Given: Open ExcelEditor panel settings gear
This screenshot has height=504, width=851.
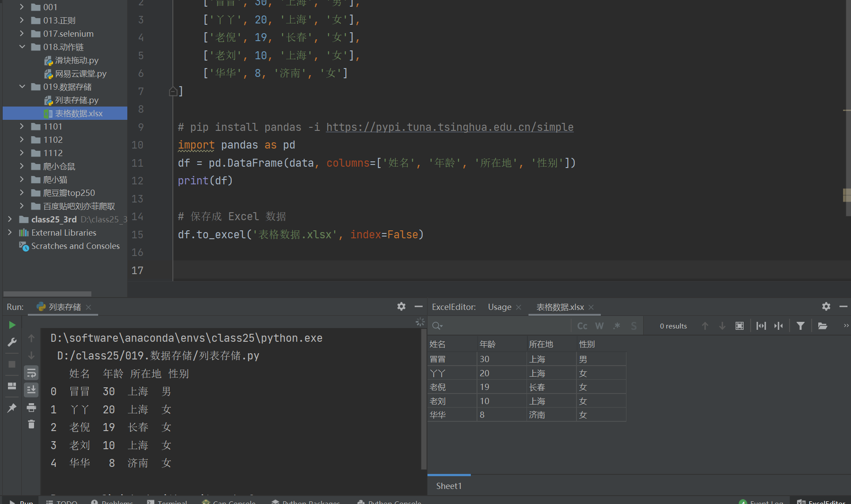Looking at the screenshot, I should (826, 306).
